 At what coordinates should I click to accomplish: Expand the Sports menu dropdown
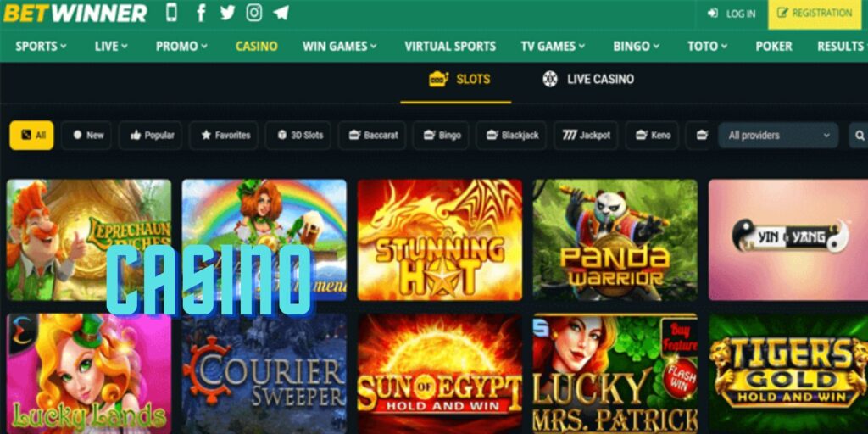[x=41, y=47]
